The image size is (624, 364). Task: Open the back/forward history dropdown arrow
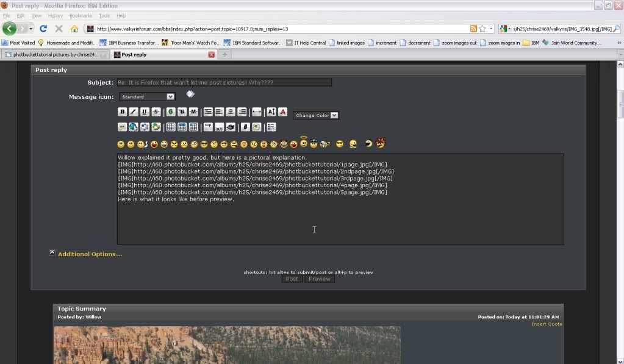click(x=30, y=29)
